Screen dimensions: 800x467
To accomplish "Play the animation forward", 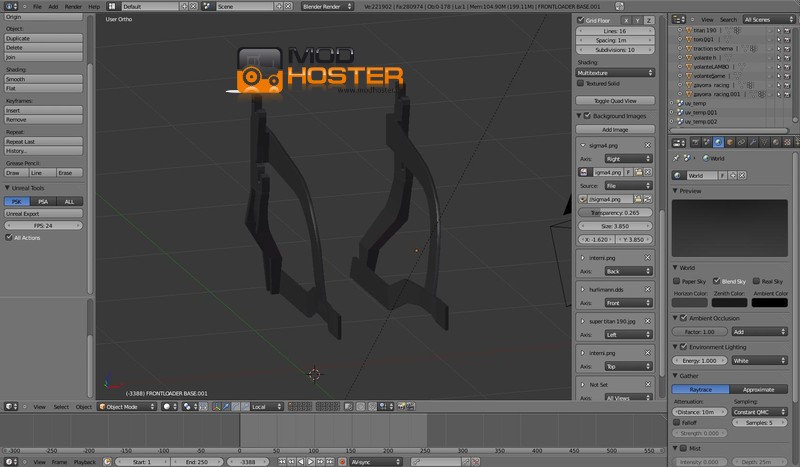I will tap(311, 462).
